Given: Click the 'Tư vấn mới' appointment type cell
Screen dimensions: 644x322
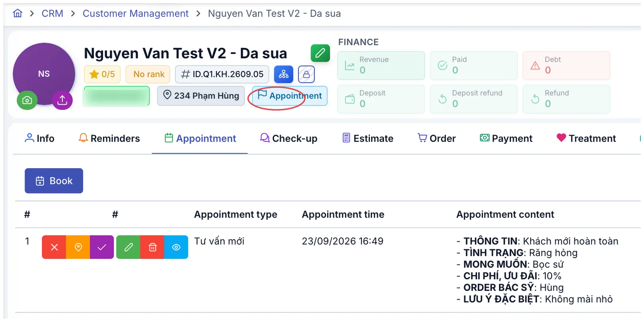Looking at the screenshot, I should [219, 241].
